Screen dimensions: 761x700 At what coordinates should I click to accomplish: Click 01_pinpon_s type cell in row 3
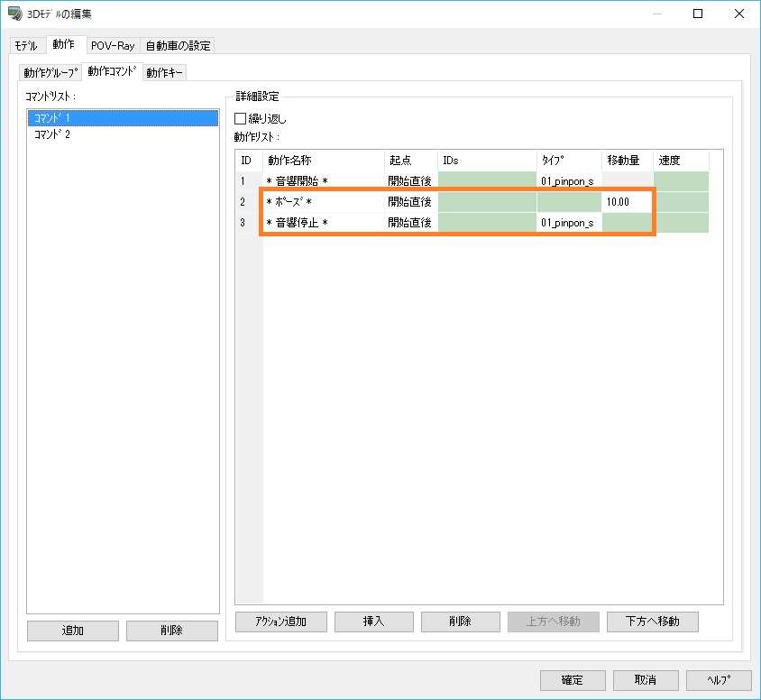pos(569,223)
